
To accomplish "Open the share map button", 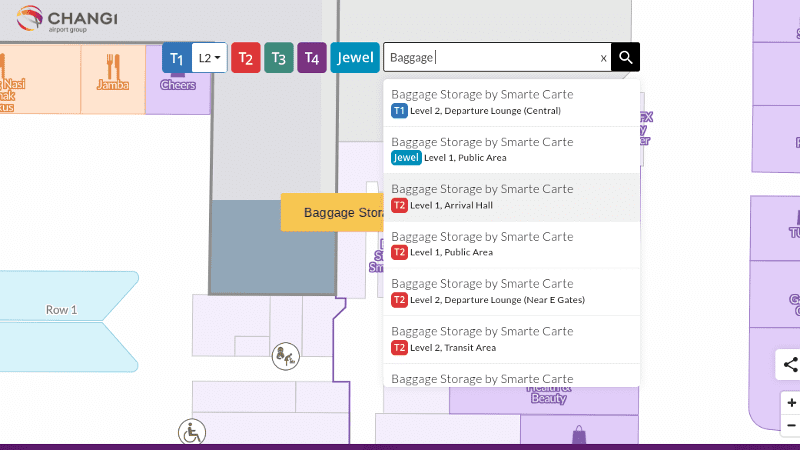I will coord(790,364).
